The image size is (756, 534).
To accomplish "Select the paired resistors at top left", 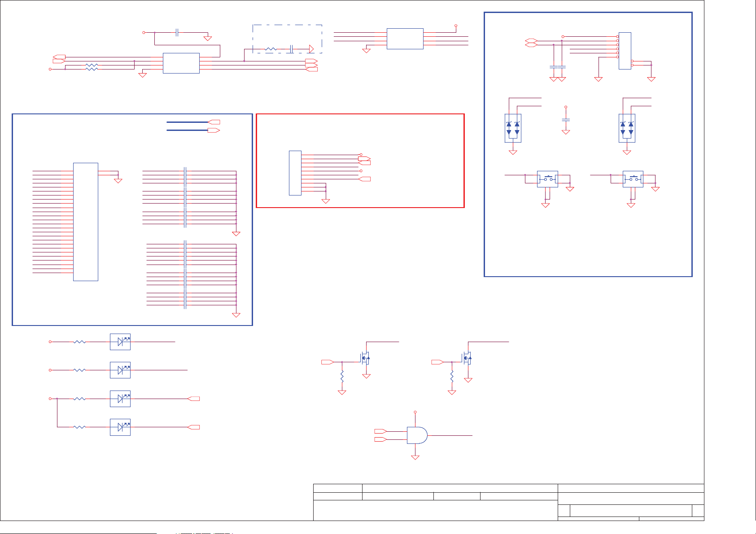I will [x=92, y=67].
